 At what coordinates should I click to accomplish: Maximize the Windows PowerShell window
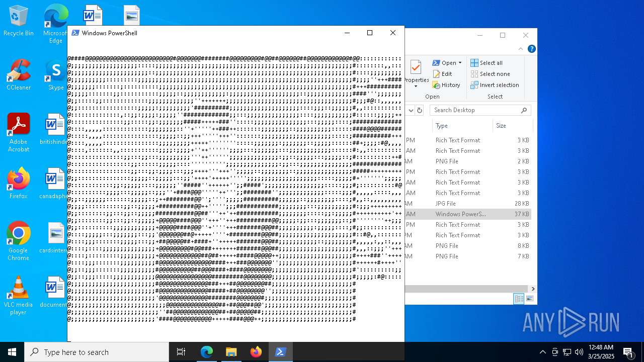[x=370, y=33]
